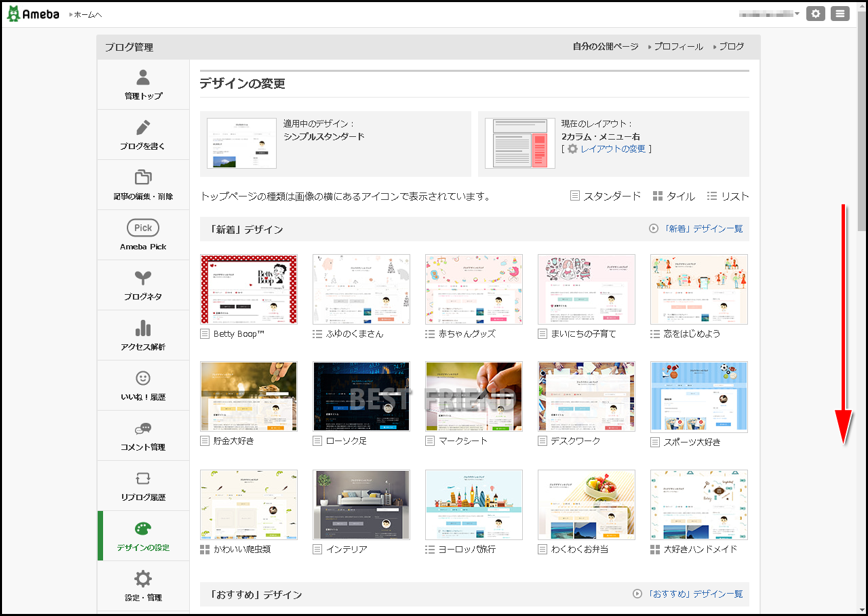Click the デスクワーク design name
This screenshot has height=616, width=868.
point(576,440)
